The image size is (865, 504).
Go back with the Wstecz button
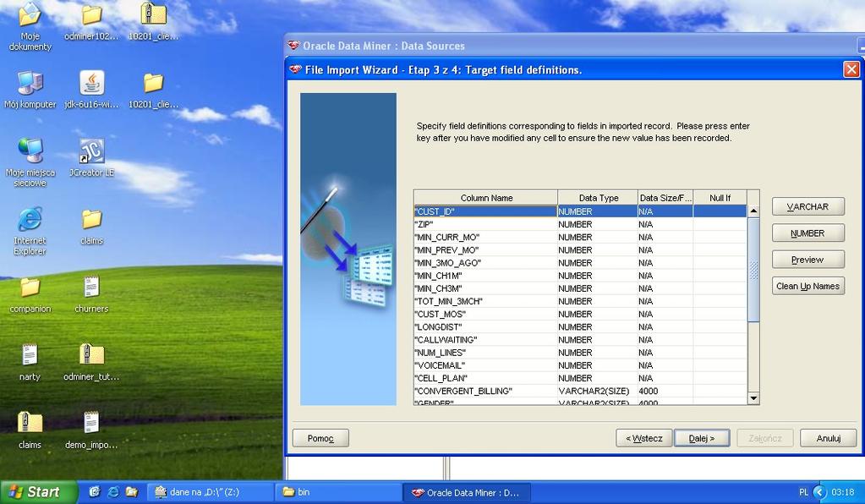tap(643, 438)
